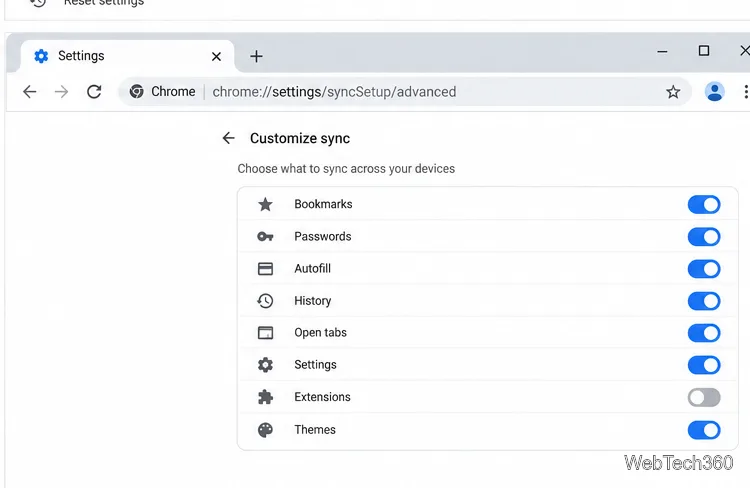Image resolution: width=750 pixels, height=488 pixels.
Task: Click the Themes palette icon
Action: 265,430
